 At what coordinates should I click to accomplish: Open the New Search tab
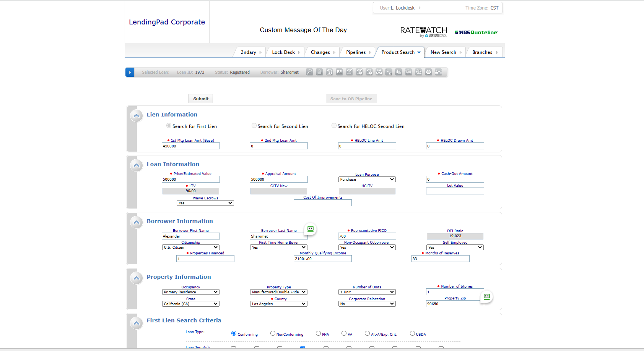(445, 52)
